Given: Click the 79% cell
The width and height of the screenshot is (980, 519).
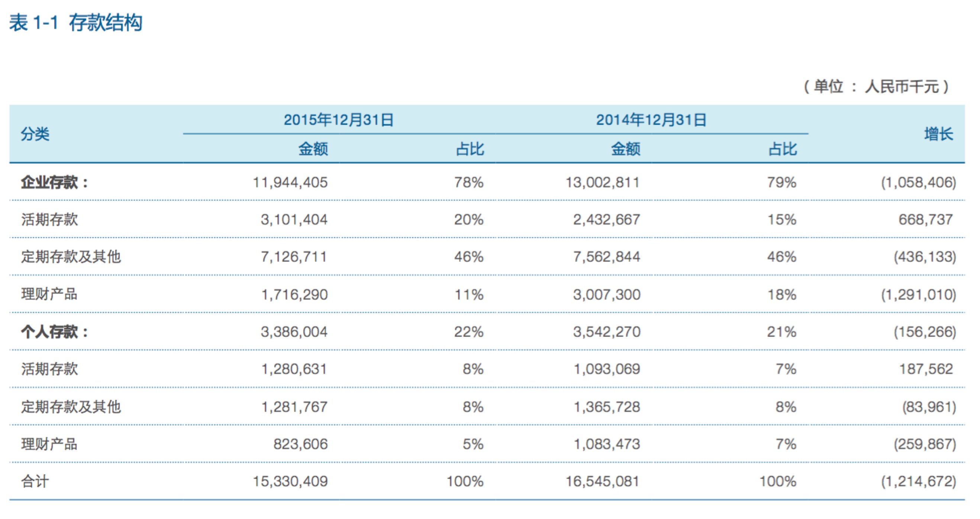Looking at the screenshot, I should point(781,183).
